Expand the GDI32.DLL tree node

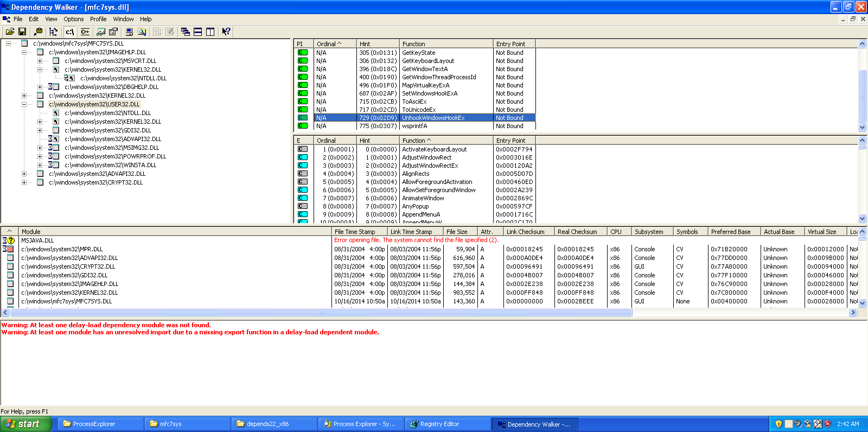click(x=40, y=130)
